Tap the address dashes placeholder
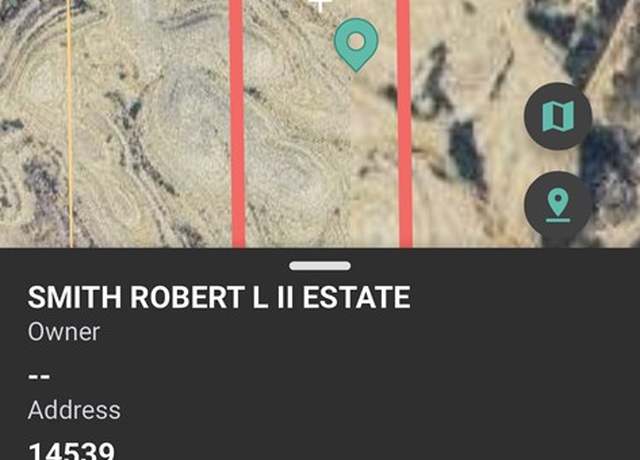Image resolution: width=640 pixels, height=460 pixels. pyautogui.click(x=39, y=376)
